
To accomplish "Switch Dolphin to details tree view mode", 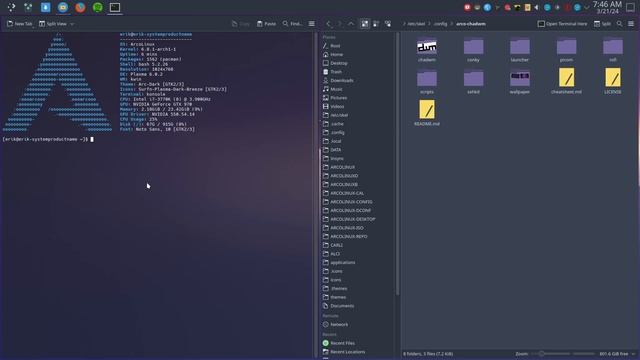I will coord(387,24).
